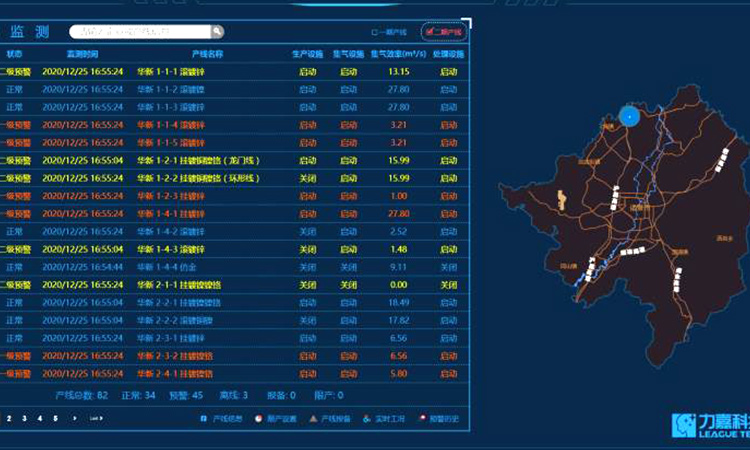Click the 产线报警 warning triangle icon

[x=314, y=417]
